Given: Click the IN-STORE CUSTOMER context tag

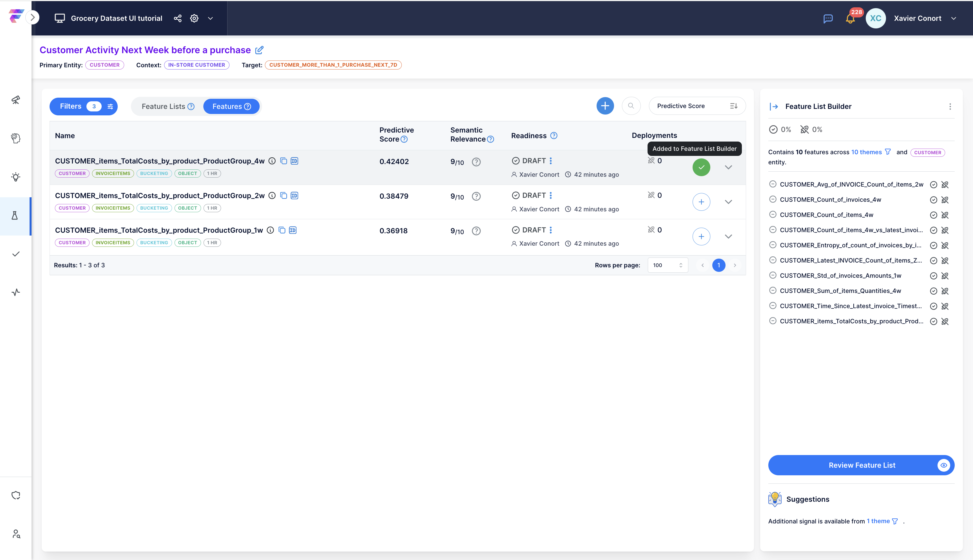Looking at the screenshot, I should pos(197,65).
